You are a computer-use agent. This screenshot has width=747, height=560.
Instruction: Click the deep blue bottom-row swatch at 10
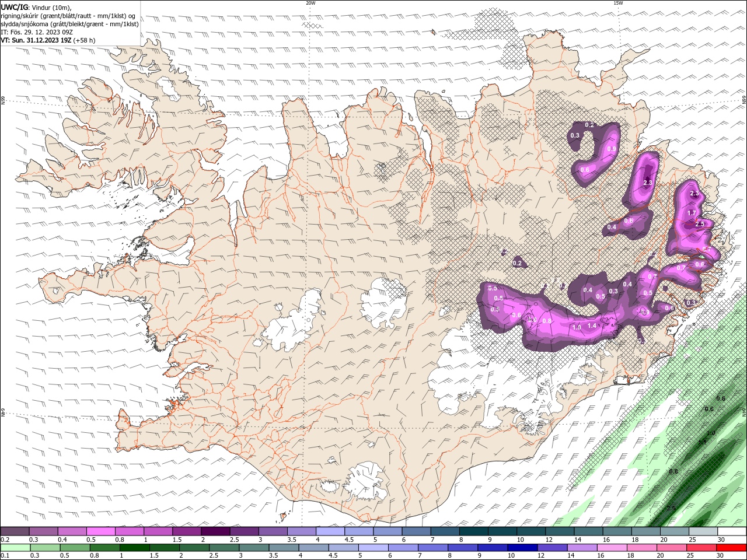(x=522, y=548)
